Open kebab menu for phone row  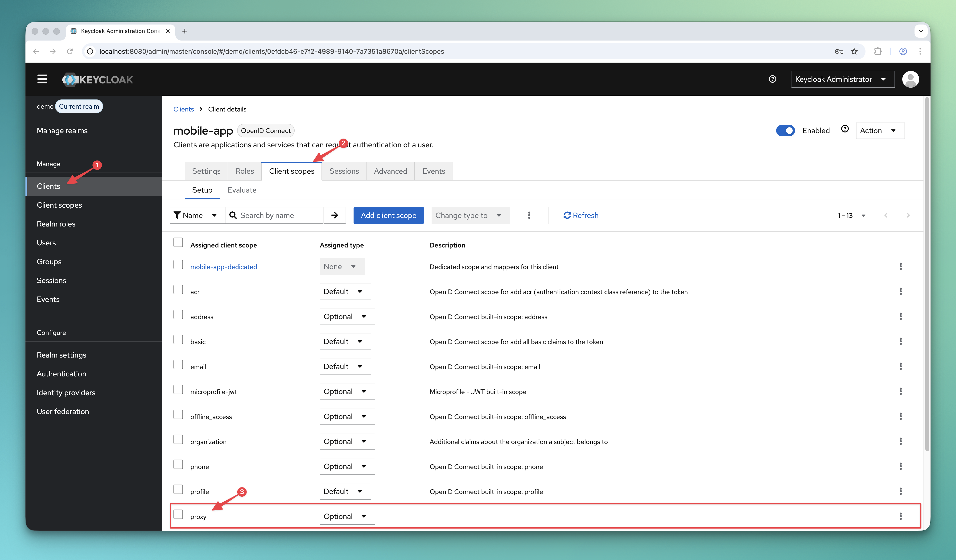pyautogui.click(x=901, y=466)
